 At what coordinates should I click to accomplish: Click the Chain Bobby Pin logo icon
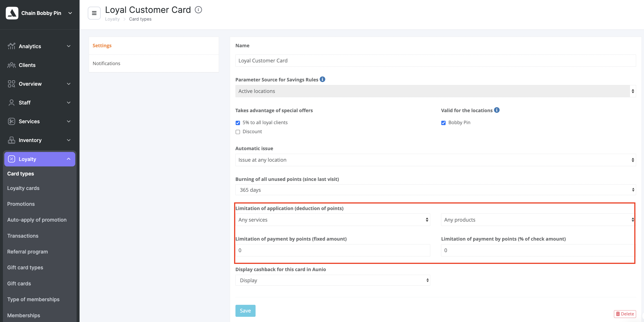pyautogui.click(x=12, y=13)
